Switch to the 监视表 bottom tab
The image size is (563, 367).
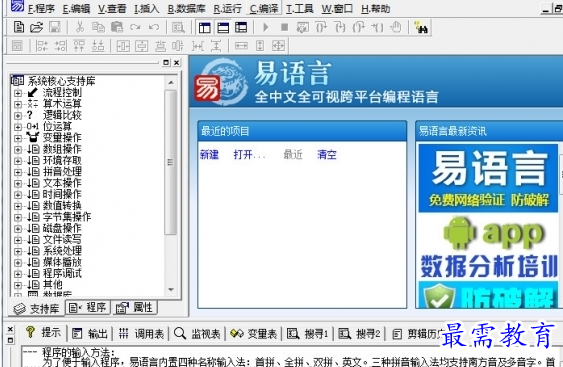[x=197, y=334]
